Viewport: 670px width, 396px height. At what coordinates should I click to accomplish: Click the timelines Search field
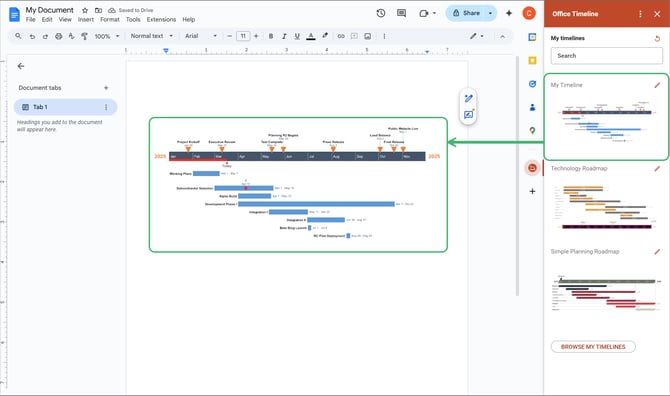(606, 56)
